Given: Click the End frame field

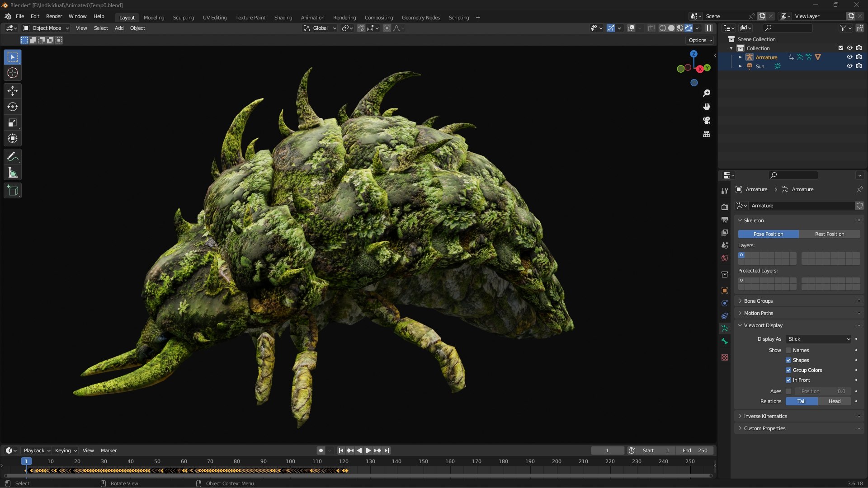Looking at the screenshot, I should click(x=695, y=450).
